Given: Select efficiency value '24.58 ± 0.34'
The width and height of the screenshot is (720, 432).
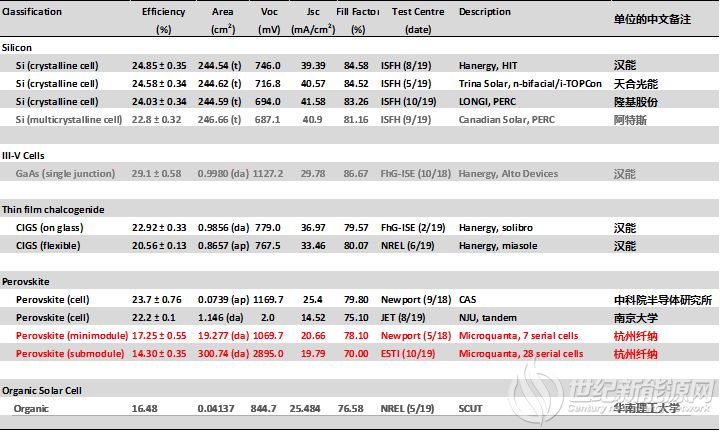Looking at the screenshot, I should 159,84.
